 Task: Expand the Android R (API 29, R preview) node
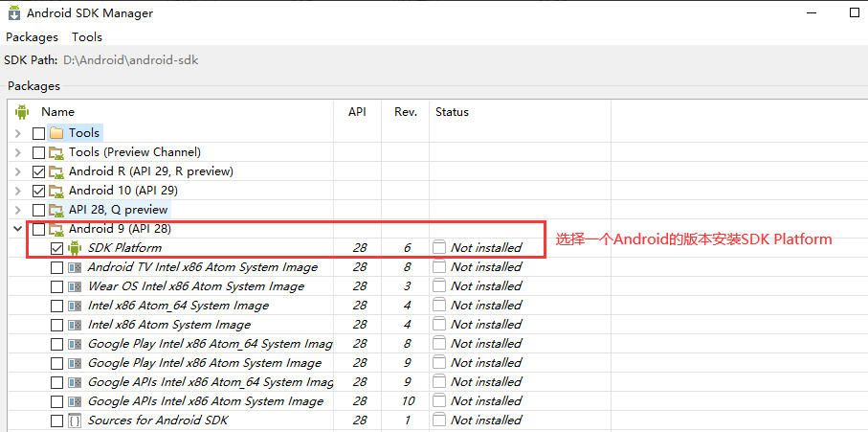point(18,172)
